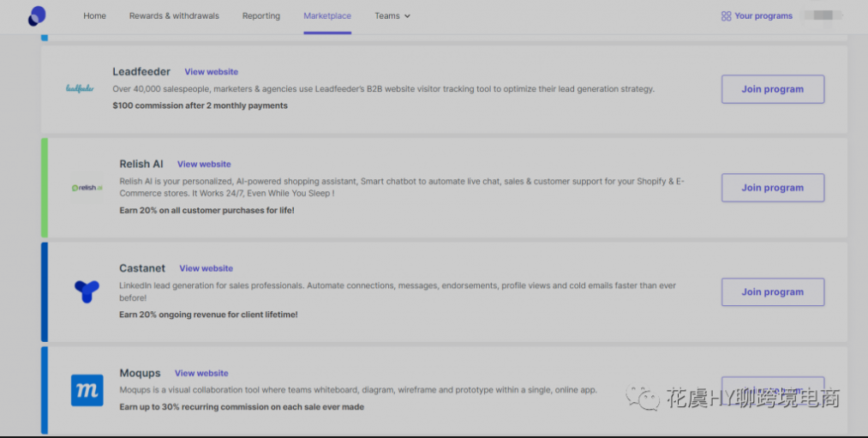The width and height of the screenshot is (868, 438).
Task: Open the Your programs link
Action: point(763,16)
